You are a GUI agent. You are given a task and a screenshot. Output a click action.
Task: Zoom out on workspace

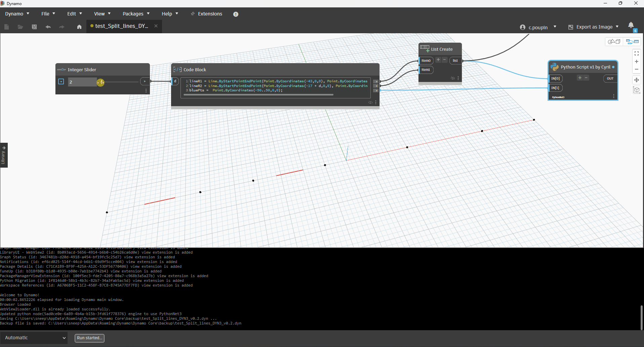click(637, 70)
